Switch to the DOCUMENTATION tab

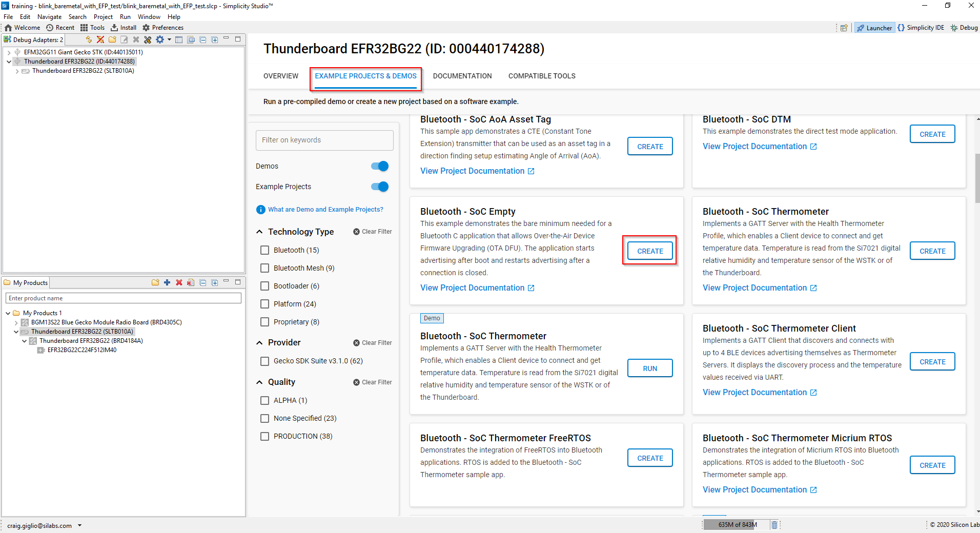pyautogui.click(x=462, y=76)
